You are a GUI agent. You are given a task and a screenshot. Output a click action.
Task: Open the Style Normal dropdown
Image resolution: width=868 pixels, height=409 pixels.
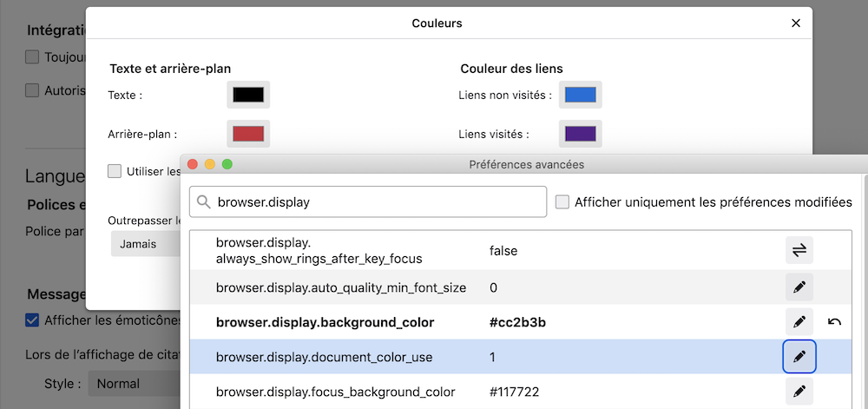click(x=135, y=384)
